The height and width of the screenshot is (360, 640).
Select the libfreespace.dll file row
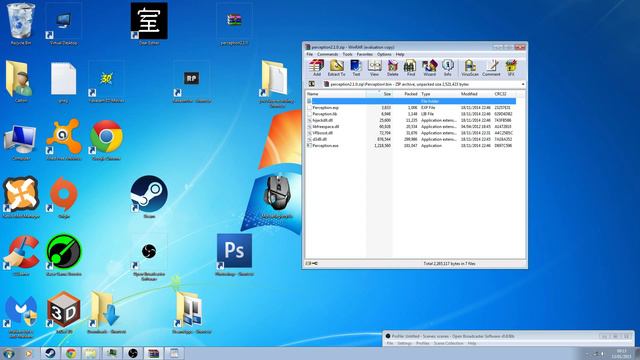[411, 127]
